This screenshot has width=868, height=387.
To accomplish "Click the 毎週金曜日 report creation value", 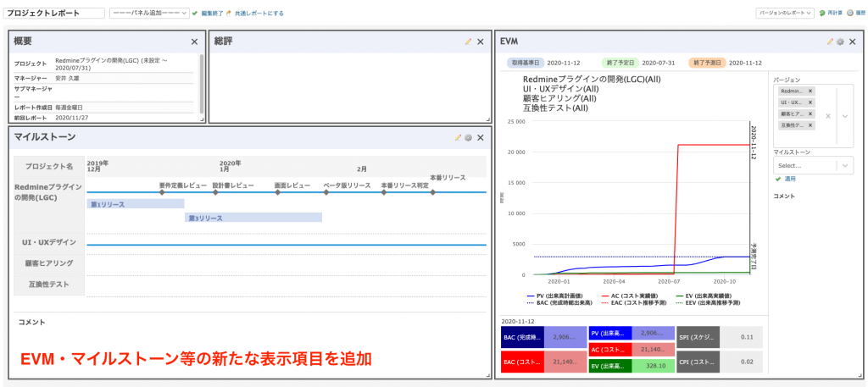I will (70, 108).
